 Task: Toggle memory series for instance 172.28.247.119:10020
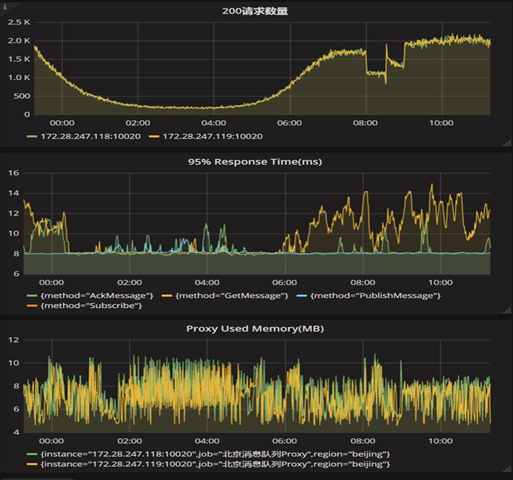click(x=215, y=464)
